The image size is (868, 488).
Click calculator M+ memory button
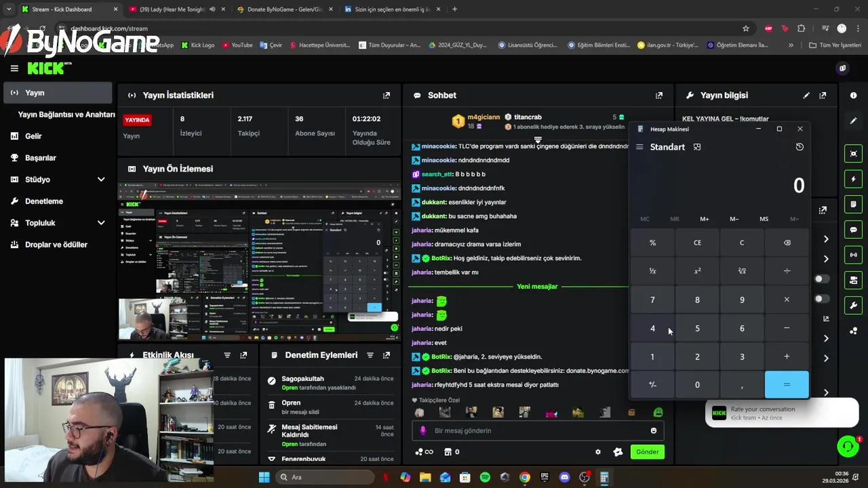[x=705, y=219]
